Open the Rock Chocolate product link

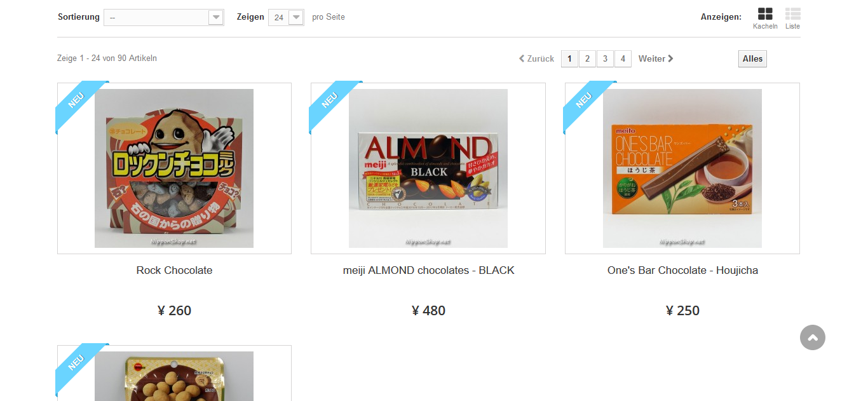click(x=174, y=270)
